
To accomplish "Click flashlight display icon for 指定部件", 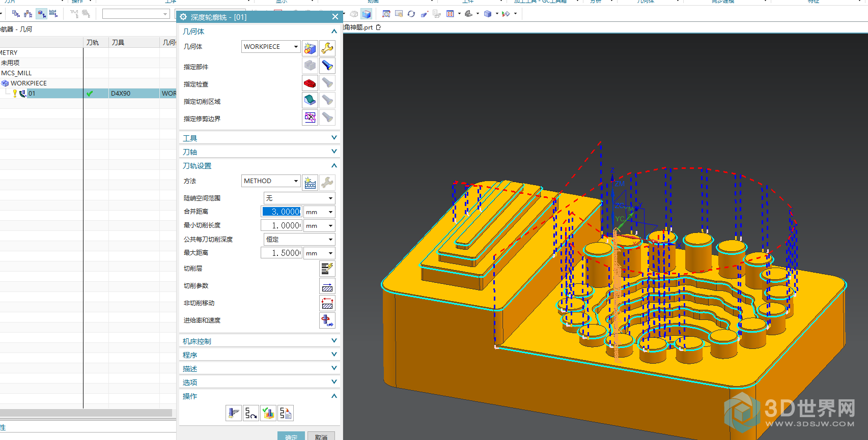I will point(327,66).
